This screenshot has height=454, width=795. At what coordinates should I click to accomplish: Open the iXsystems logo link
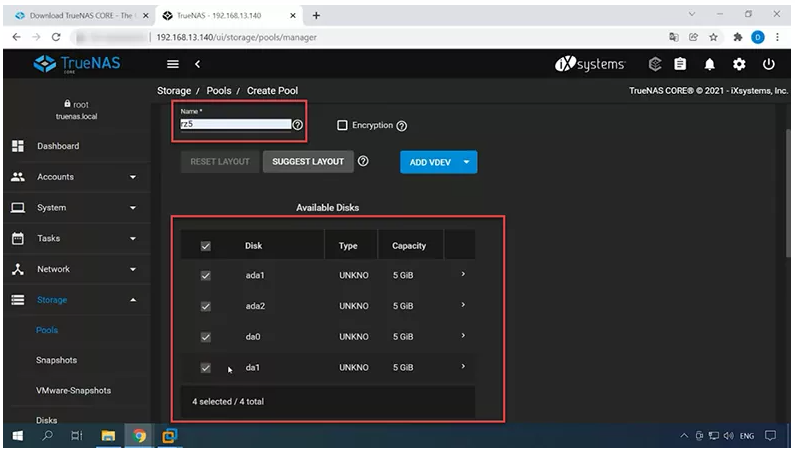pyautogui.click(x=590, y=64)
